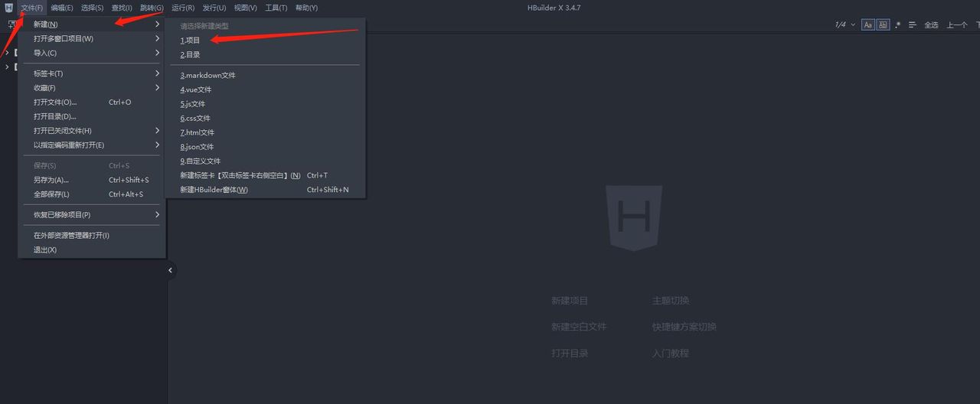Viewport: 980px width, 404px height.
Task: Click the 新建空白文件 link
Action: [579, 327]
